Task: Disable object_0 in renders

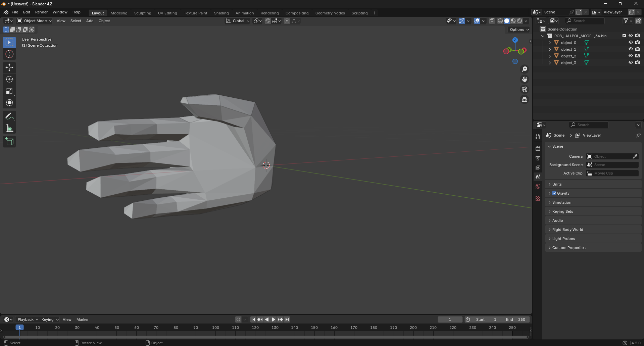Action: [637, 43]
